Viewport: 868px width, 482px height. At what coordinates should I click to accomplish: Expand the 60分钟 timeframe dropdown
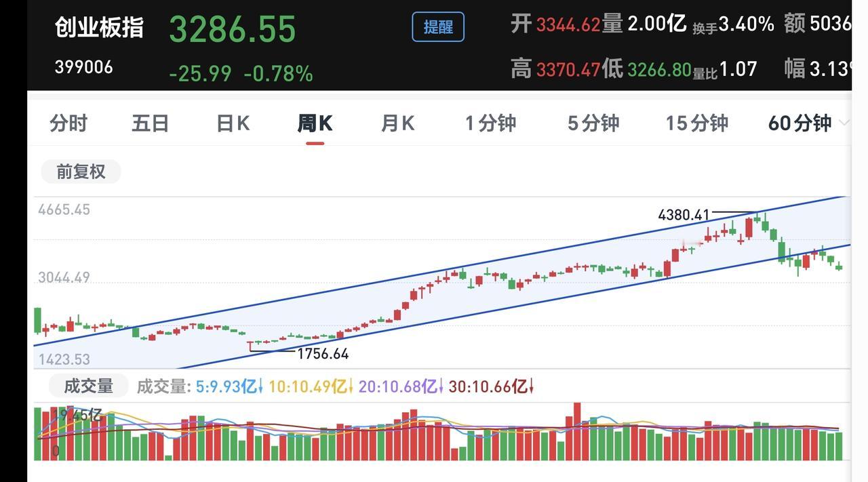click(807, 123)
